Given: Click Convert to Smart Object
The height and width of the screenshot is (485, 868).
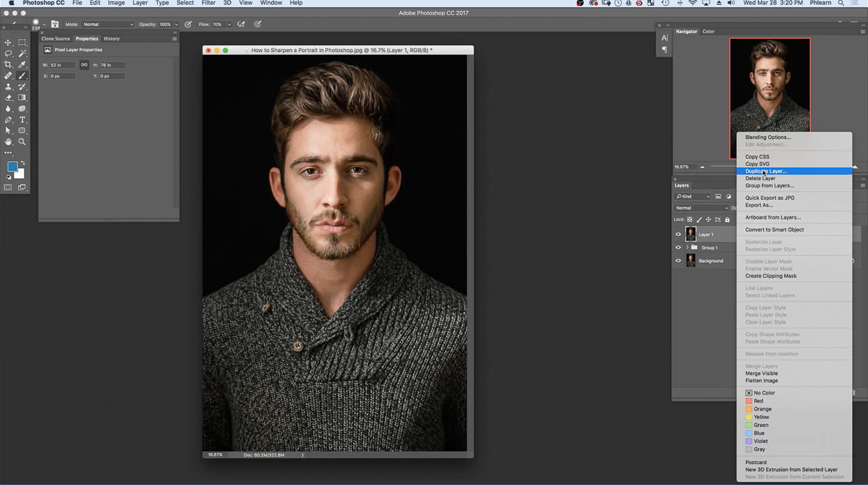Looking at the screenshot, I should point(774,229).
